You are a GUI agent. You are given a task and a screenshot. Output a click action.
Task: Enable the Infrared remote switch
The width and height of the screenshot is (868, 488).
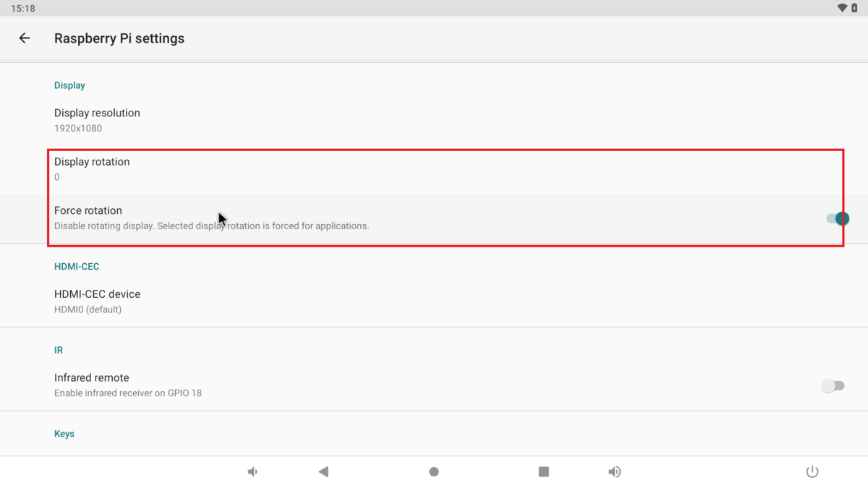coord(833,386)
